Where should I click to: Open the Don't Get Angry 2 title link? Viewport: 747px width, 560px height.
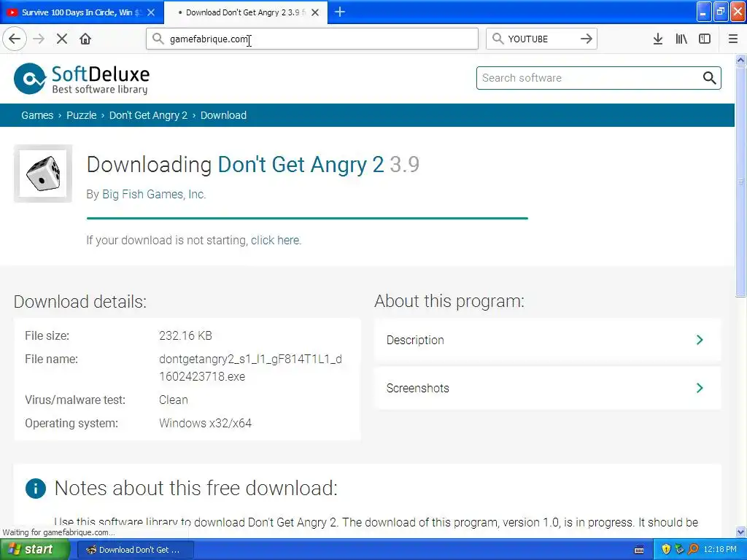301,165
